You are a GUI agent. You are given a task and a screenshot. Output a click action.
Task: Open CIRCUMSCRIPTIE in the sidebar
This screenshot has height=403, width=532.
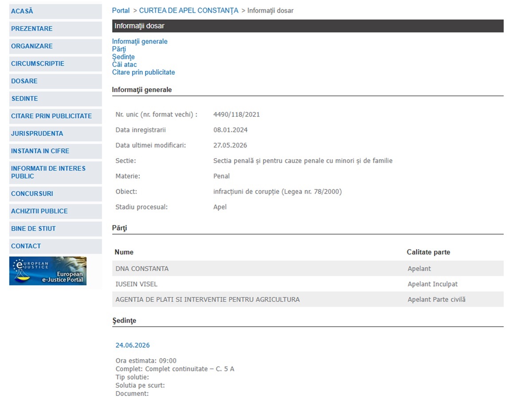(55, 64)
